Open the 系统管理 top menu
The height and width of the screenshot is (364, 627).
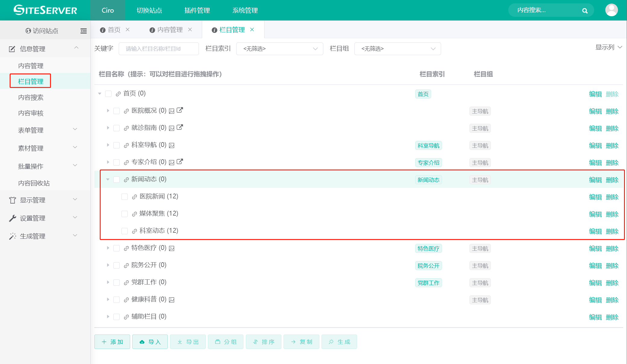click(245, 10)
